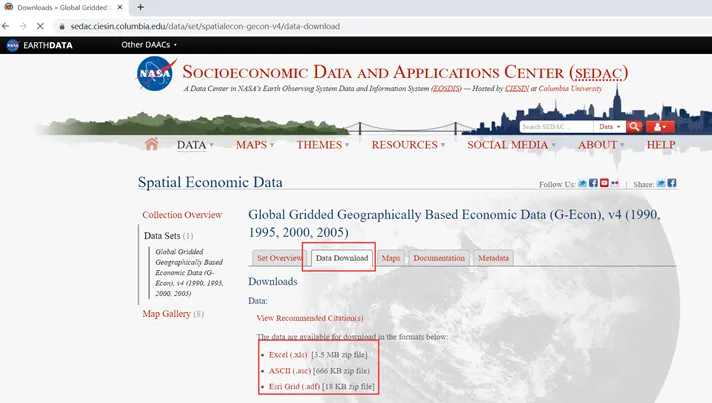Image resolution: width=712 pixels, height=403 pixels.
Task: Download the Excel (.xls) zip file
Action: pyautogui.click(x=288, y=354)
